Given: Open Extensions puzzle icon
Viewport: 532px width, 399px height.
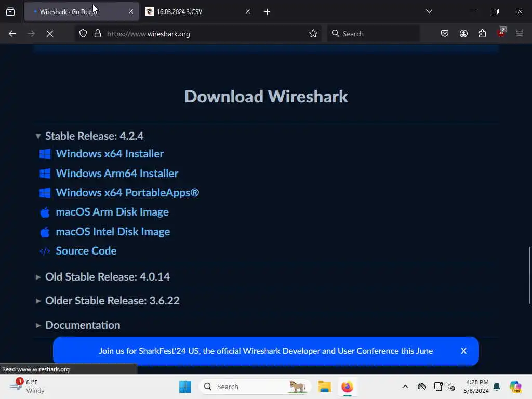Looking at the screenshot, I should click(482, 34).
